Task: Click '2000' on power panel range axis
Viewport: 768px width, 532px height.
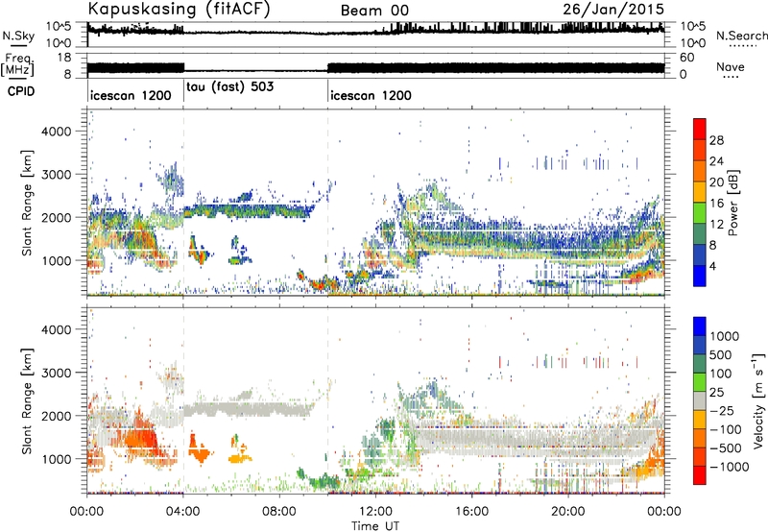Action: (x=57, y=217)
